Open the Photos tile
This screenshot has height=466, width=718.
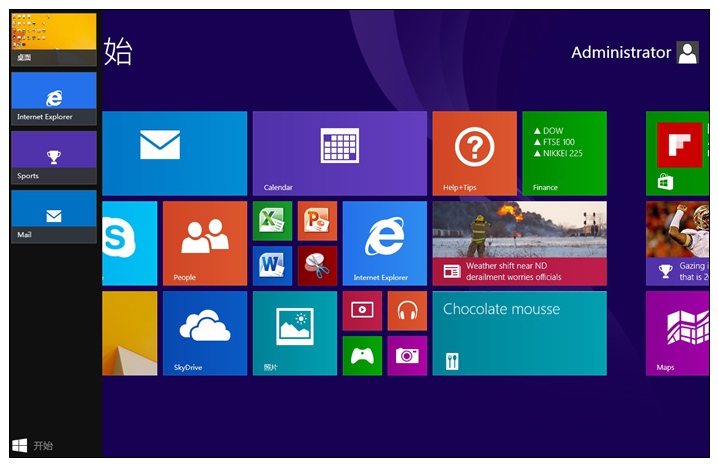294,333
